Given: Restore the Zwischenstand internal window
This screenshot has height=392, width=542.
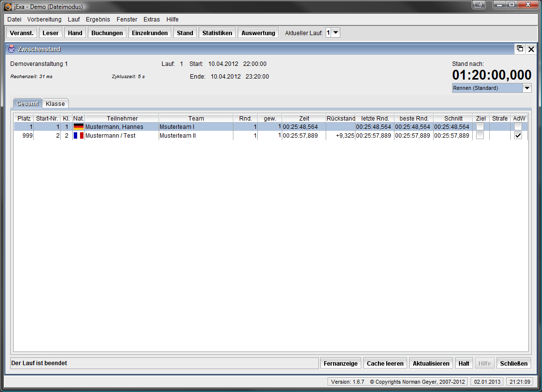Looking at the screenshot, I should (520, 49).
